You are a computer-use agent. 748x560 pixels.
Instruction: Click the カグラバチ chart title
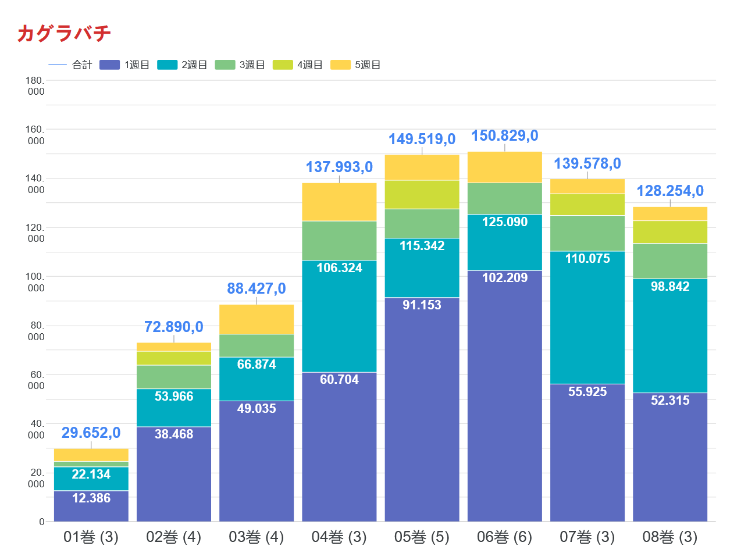coord(64,33)
